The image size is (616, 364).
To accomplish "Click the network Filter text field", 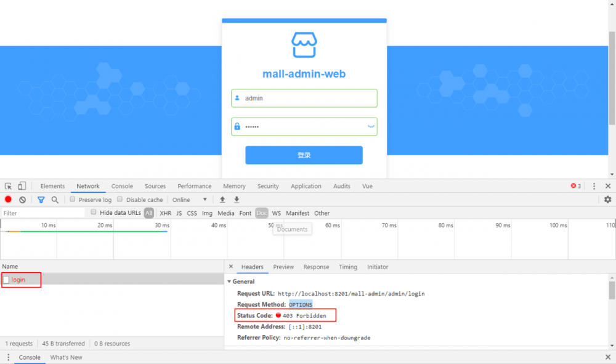I will pyautogui.click(x=43, y=213).
